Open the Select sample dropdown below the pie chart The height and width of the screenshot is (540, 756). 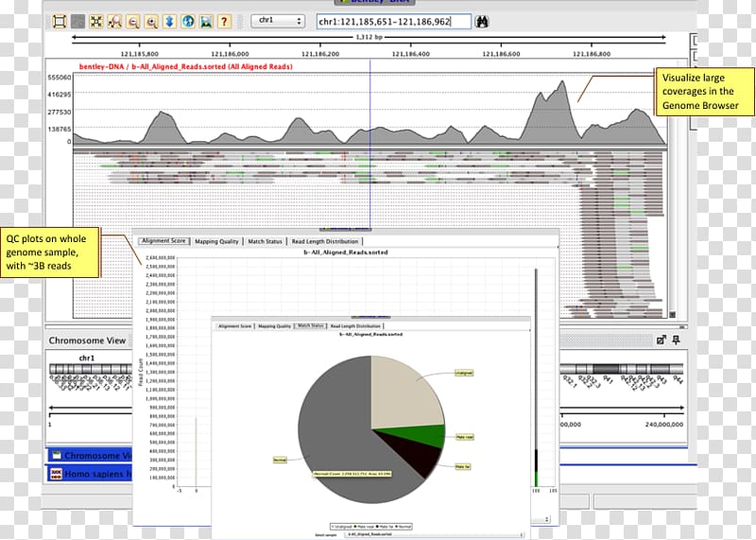tap(435, 534)
